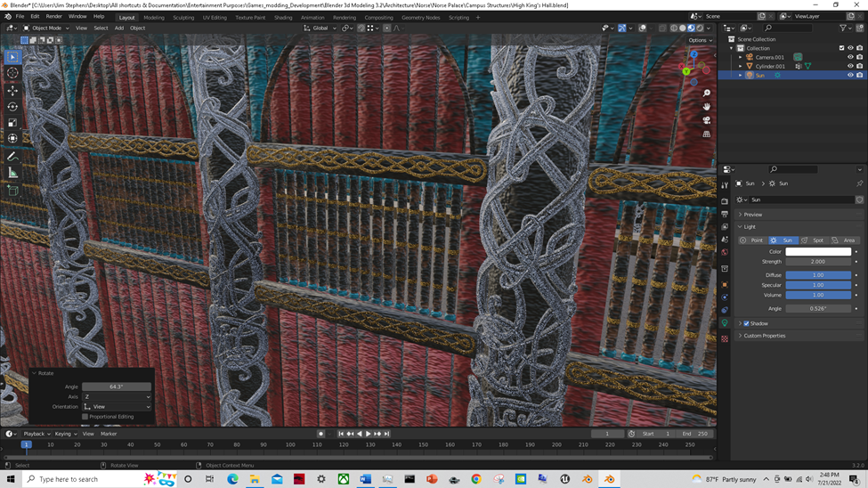Select the Move tool in the viewport toolbar
The image size is (868, 488).
click(x=12, y=90)
